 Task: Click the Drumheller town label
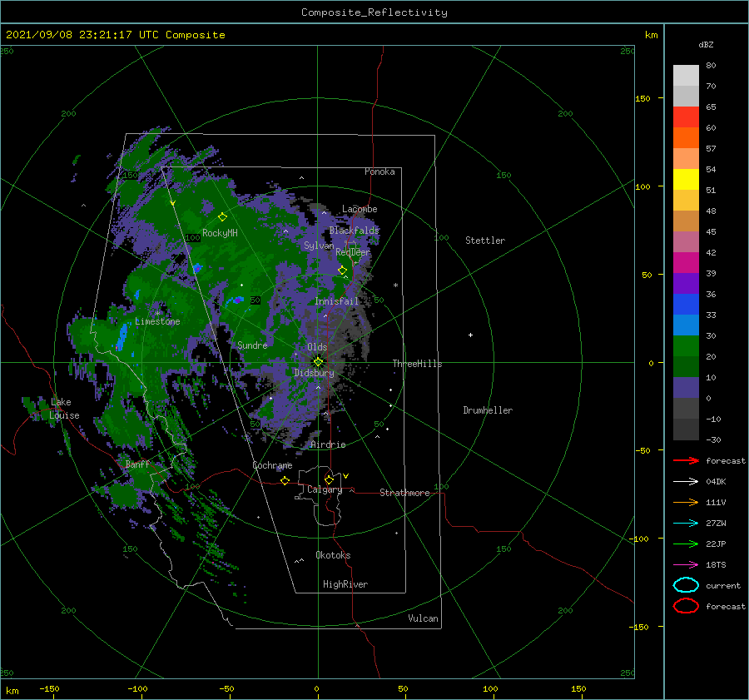coord(488,410)
